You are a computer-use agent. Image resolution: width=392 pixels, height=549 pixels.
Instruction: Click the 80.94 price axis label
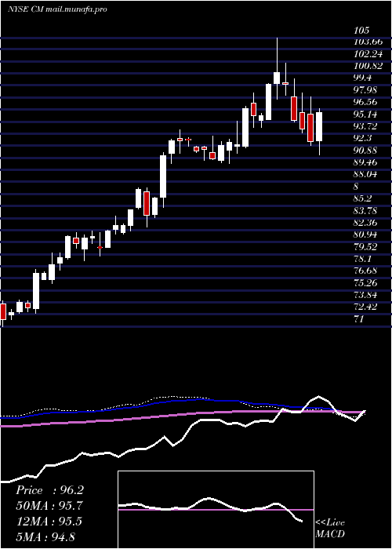[x=366, y=235]
